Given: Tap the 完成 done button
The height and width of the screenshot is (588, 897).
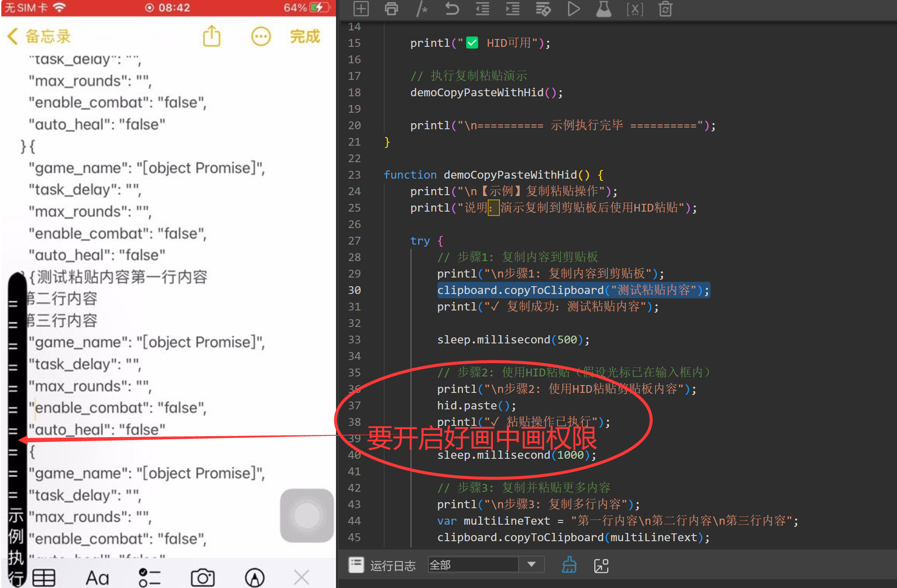Looking at the screenshot, I should coord(305,36).
